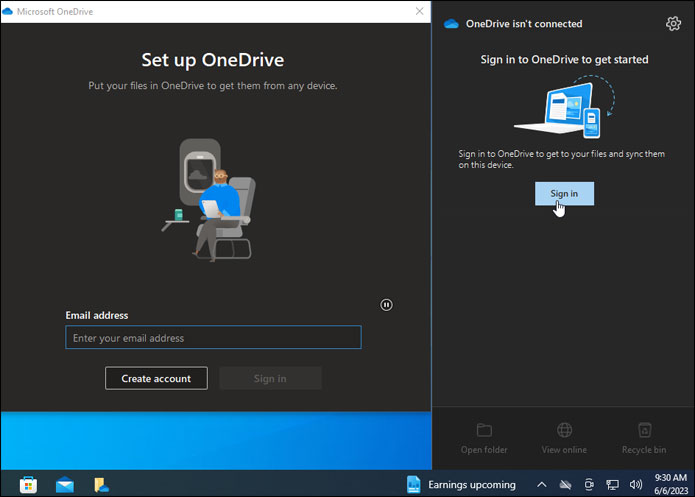Launch the Mail app from taskbar
Image resolution: width=695 pixels, height=497 pixels.
pyautogui.click(x=65, y=485)
